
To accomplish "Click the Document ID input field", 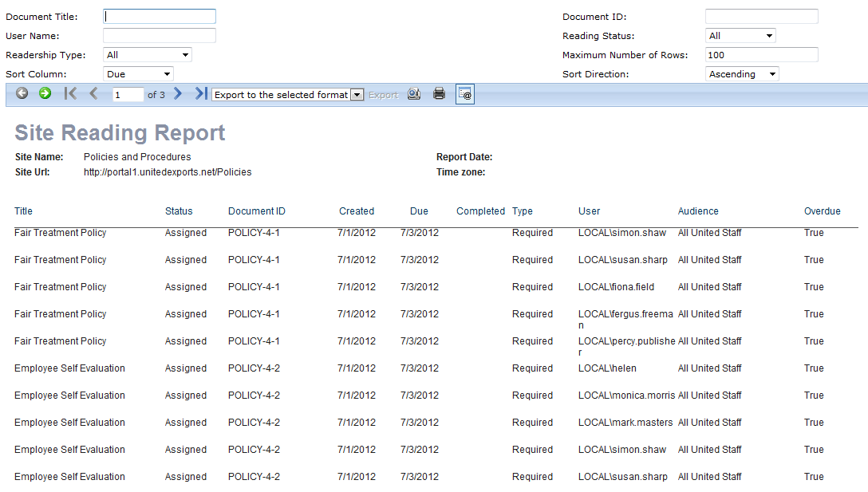I will pos(761,17).
